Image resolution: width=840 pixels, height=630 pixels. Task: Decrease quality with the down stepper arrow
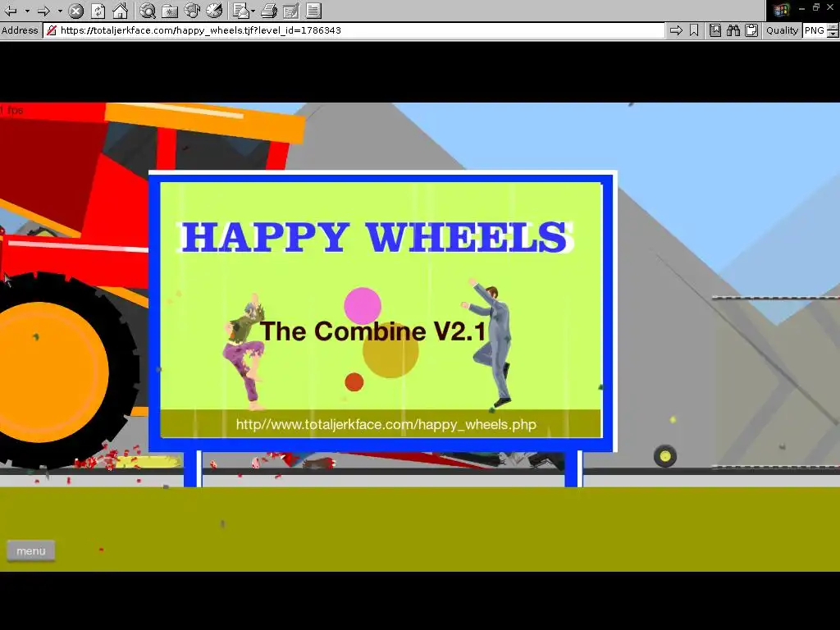coord(833,34)
